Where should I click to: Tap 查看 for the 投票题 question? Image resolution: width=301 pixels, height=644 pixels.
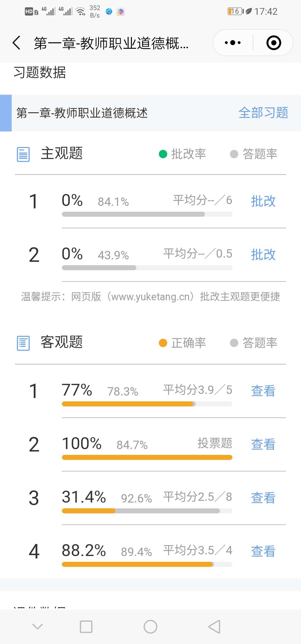click(263, 444)
